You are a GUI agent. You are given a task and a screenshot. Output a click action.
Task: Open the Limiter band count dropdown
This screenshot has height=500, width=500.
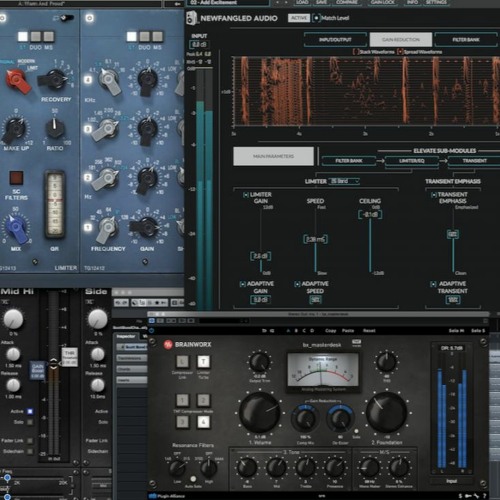pos(344,181)
